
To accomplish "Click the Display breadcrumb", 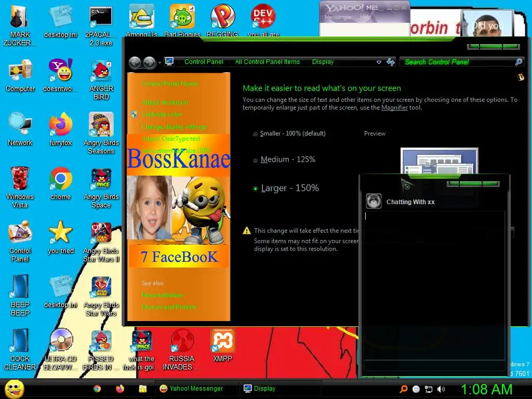I will pos(323,62).
